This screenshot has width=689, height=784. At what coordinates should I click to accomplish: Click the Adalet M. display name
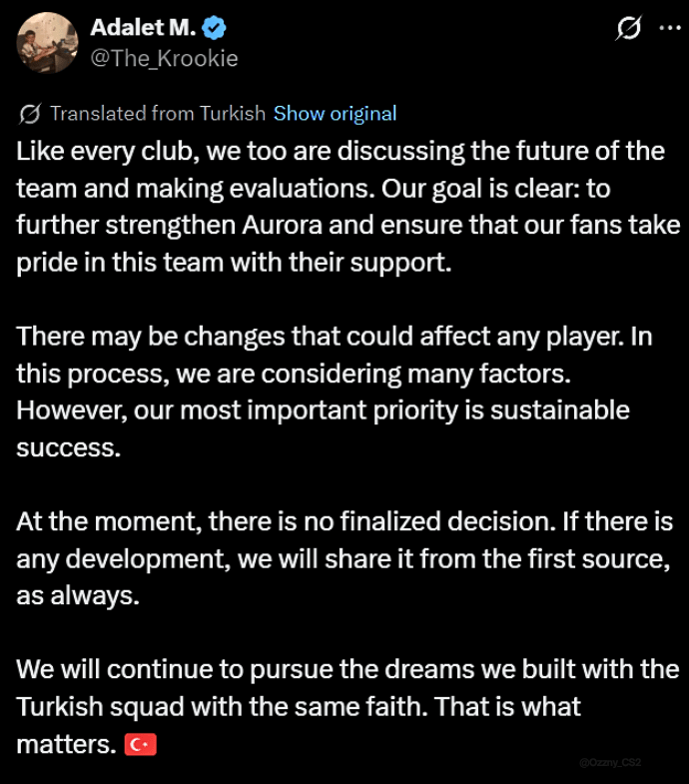tap(142, 28)
